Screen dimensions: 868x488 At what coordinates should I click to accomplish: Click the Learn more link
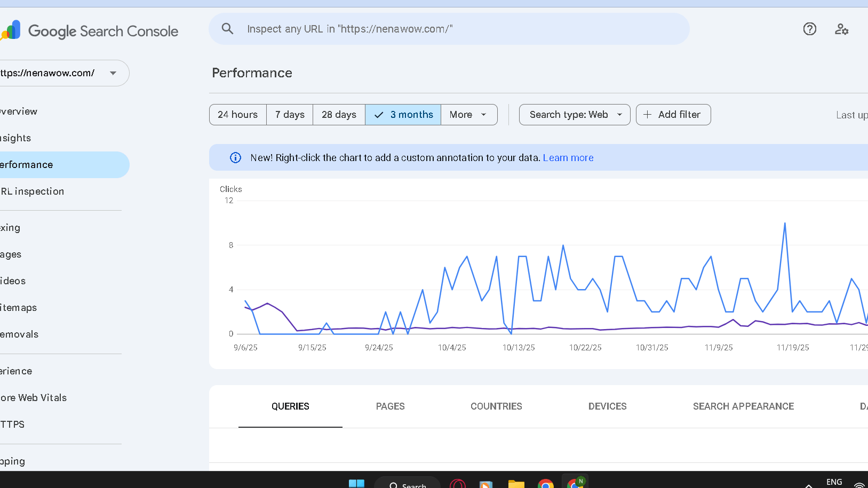[568, 157]
